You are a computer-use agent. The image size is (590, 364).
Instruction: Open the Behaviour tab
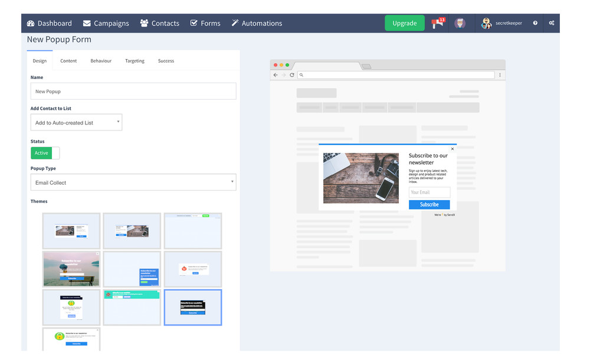click(x=101, y=61)
